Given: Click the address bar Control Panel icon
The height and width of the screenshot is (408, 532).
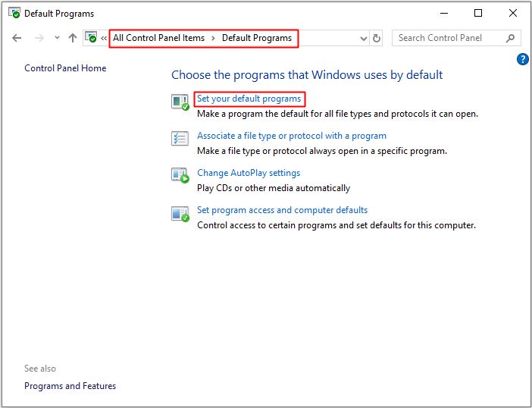Looking at the screenshot, I should (x=91, y=37).
